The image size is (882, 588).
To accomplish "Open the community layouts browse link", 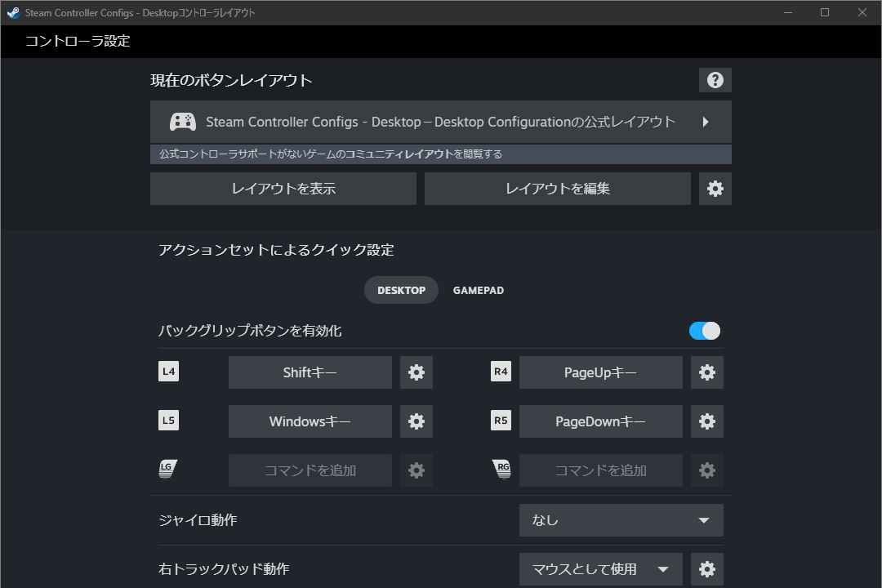I will coord(441,154).
